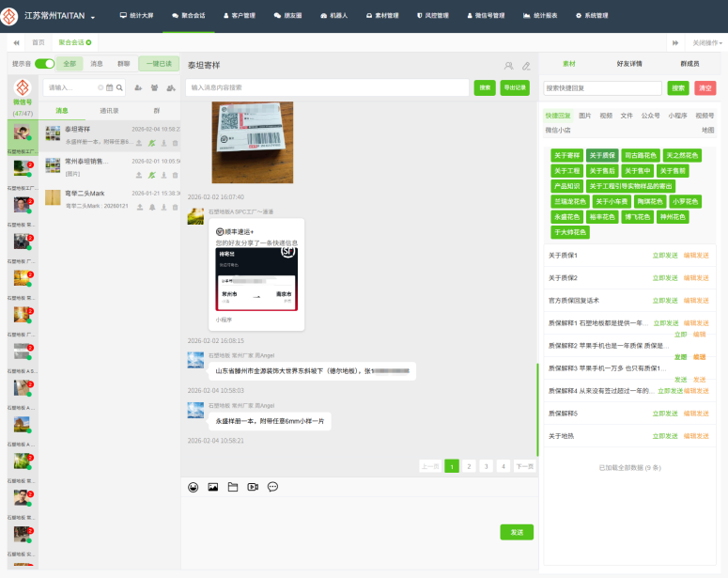Open the 关闭操作 dropdown

point(707,42)
